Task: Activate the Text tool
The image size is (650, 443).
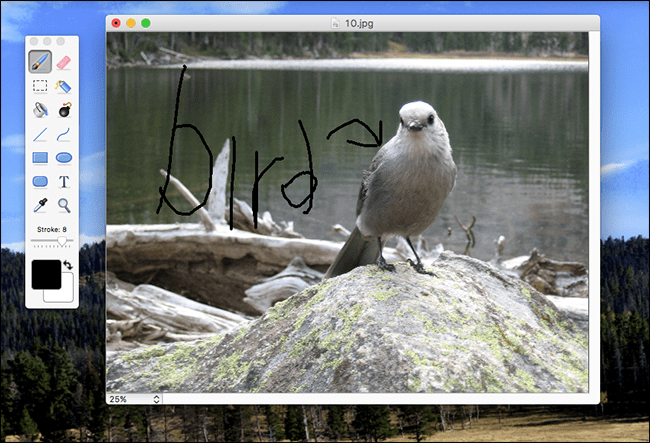Action: coord(64,182)
